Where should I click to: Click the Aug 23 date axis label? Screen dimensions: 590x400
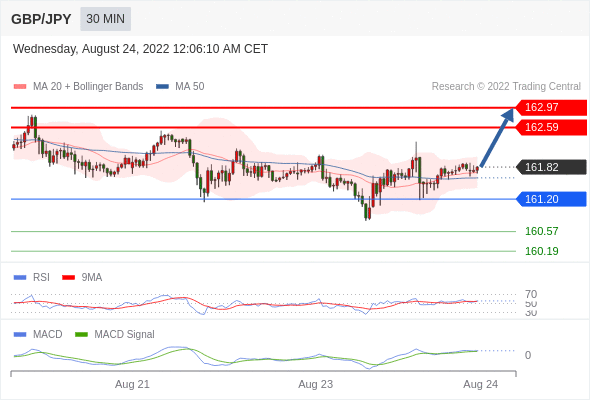[x=316, y=384]
